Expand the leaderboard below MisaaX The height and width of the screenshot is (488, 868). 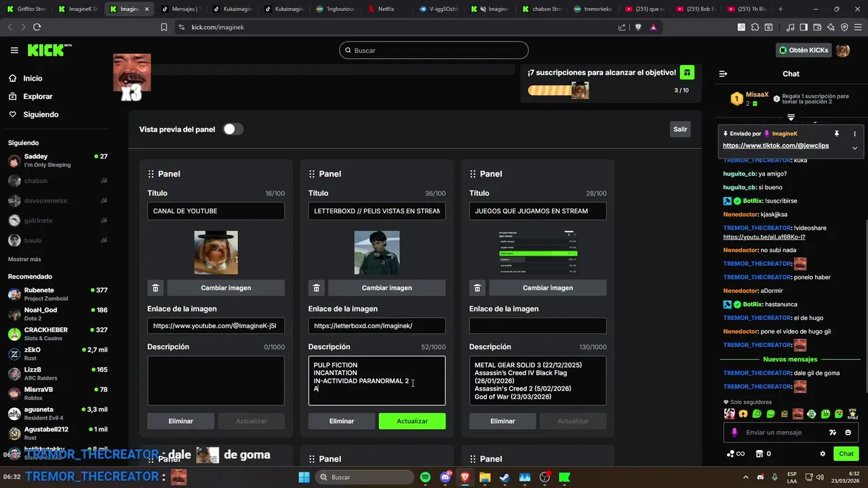[x=791, y=117]
